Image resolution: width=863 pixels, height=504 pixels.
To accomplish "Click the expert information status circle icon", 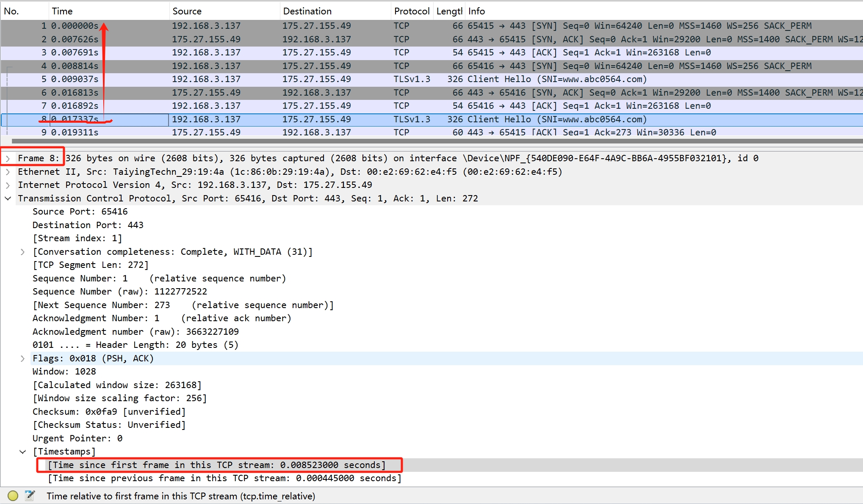I will coord(13,496).
